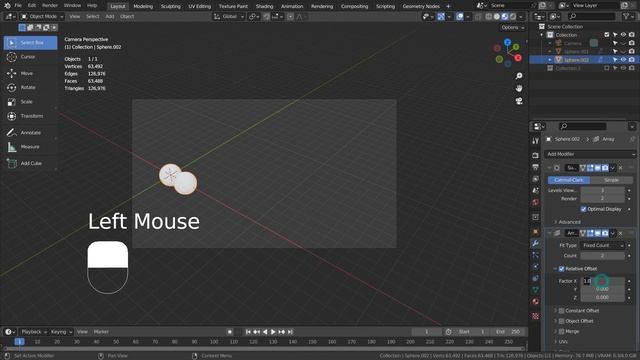Switch to Shading workspace tab
The height and width of the screenshot is (360, 640).
[x=264, y=6]
